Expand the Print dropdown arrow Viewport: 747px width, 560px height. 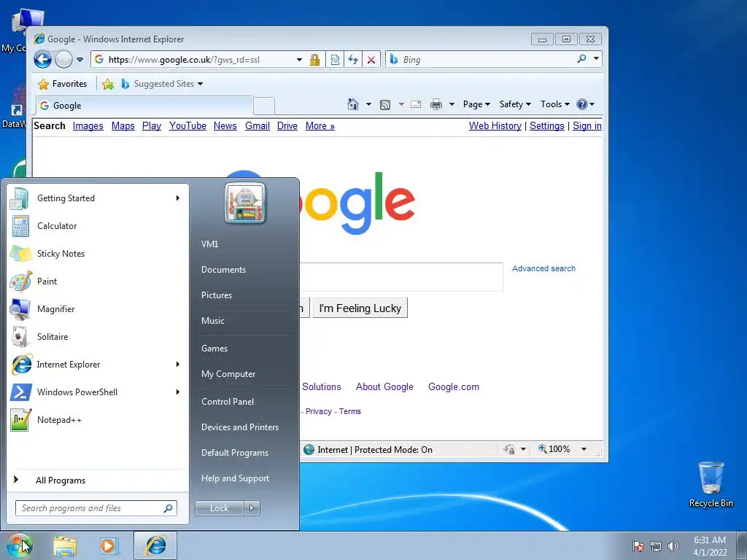tap(452, 104)
